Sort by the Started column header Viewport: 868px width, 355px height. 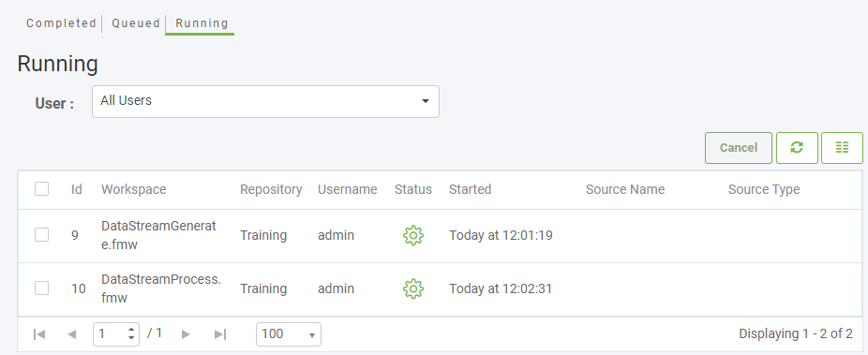coord(470,189)
